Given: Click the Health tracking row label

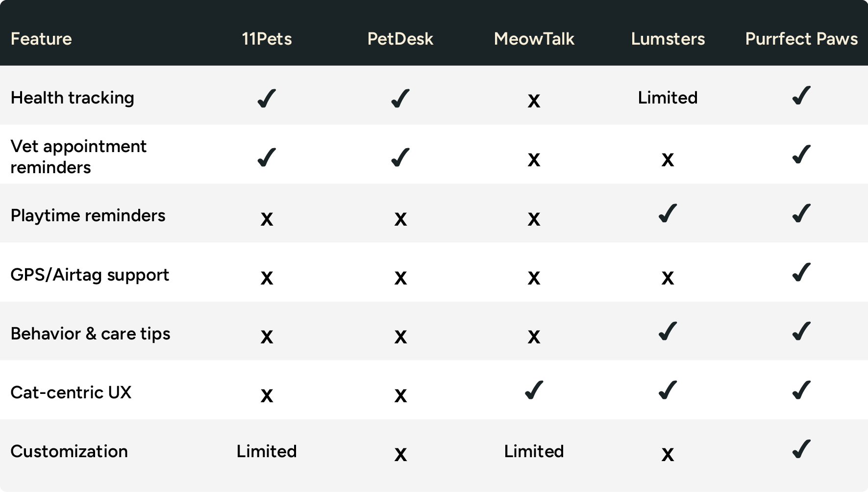Looking at the screenshot, I should [72, 98].
